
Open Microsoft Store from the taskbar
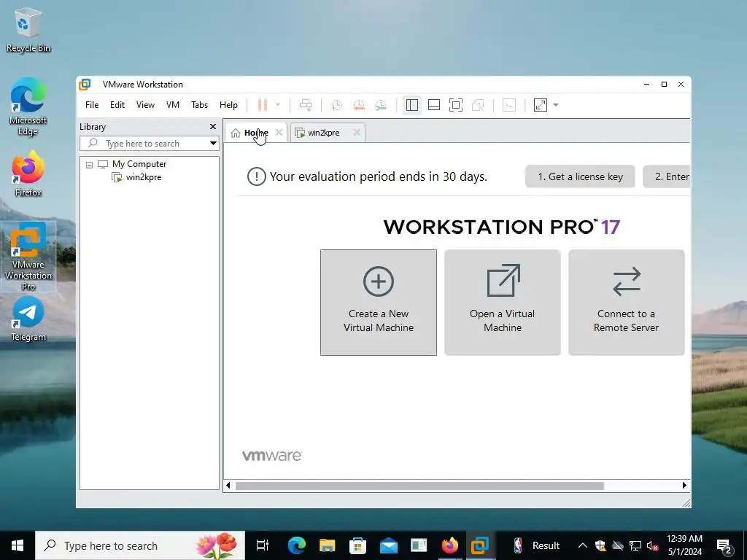357,545
